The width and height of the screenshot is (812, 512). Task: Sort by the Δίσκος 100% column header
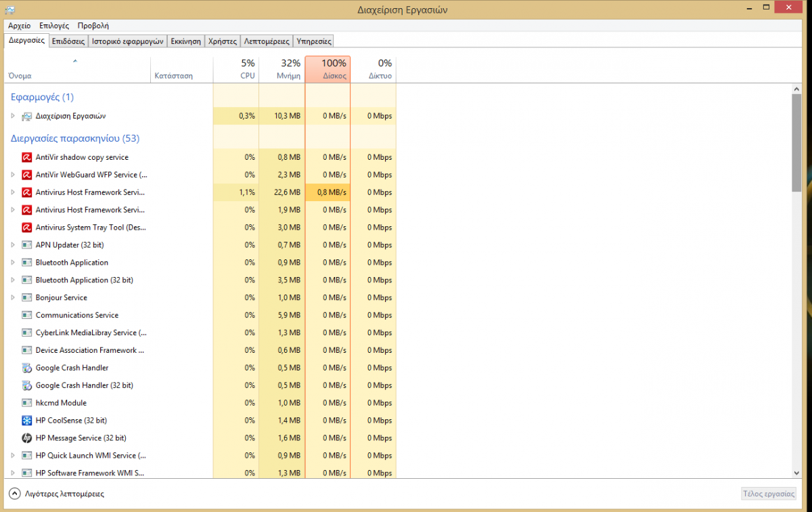point(328,69)
